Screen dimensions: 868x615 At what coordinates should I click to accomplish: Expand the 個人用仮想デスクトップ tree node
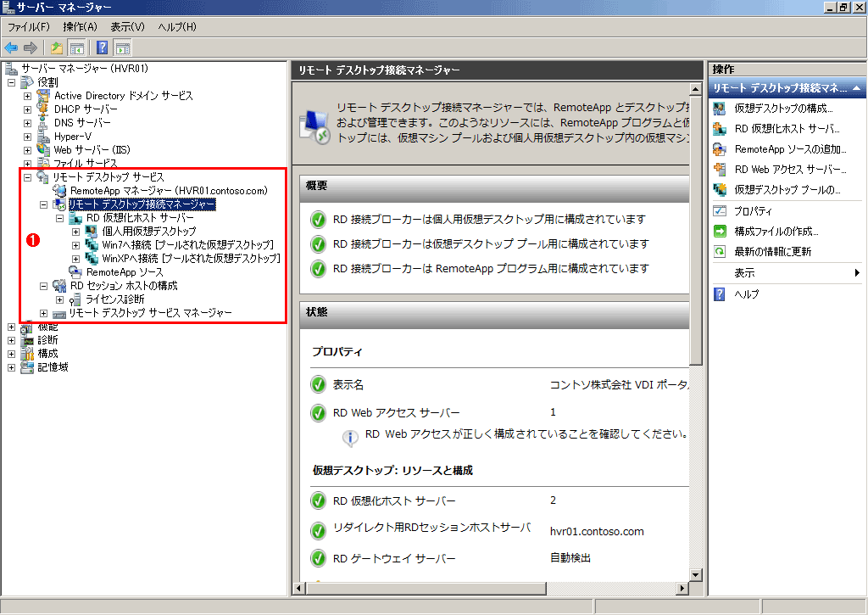[x=75, y=232]
